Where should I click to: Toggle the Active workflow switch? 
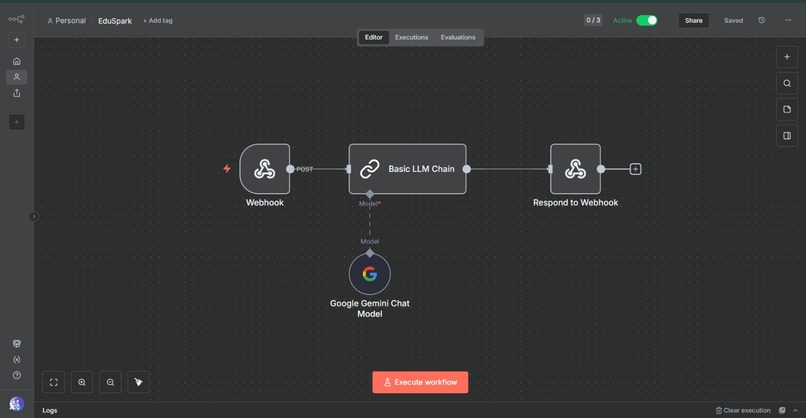(x=646, y=20)
